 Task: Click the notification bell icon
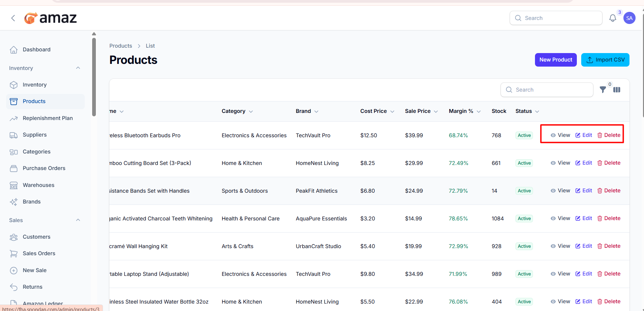pyautogui.click(x=612, y=18)
